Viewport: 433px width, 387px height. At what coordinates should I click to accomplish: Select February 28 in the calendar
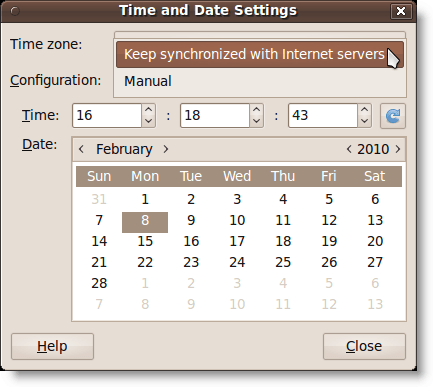pos(99,283)
